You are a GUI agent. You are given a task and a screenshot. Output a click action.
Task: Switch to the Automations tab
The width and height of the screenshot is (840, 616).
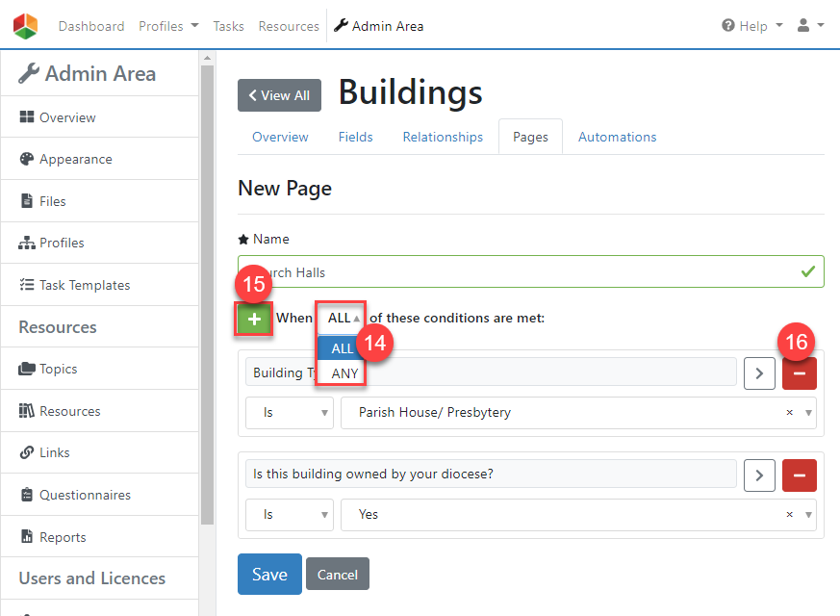pos(617,137)
